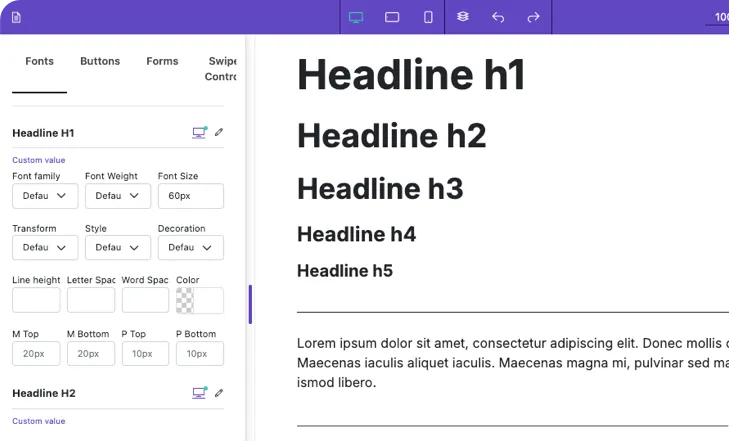Open the Fonts tab
729x441 pixels.
(40, 61)
